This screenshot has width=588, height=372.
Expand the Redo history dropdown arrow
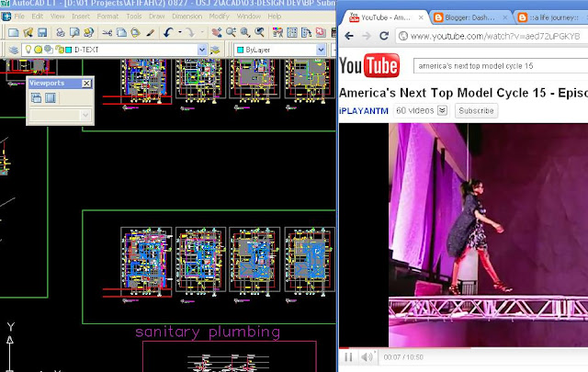202,33
